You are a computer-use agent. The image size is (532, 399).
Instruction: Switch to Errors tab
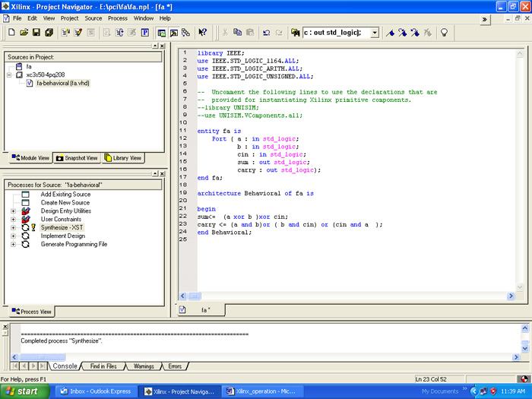[x=175, y=366]
